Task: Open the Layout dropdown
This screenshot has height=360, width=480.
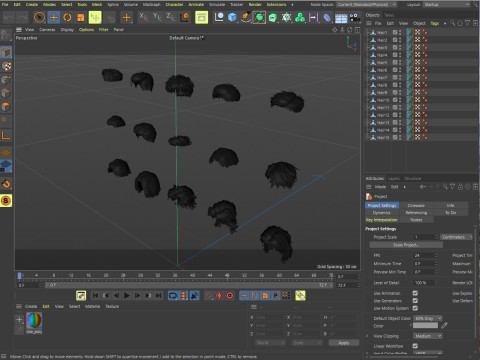Action: point(446,5)
